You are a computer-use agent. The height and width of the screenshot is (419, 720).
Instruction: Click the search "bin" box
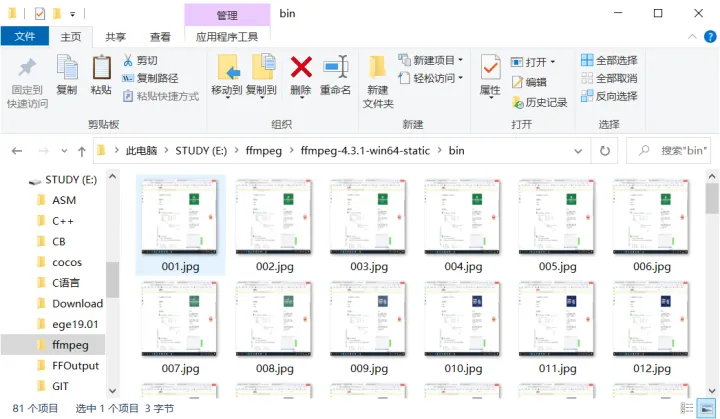pyautogui.click(x=668, y=151)
